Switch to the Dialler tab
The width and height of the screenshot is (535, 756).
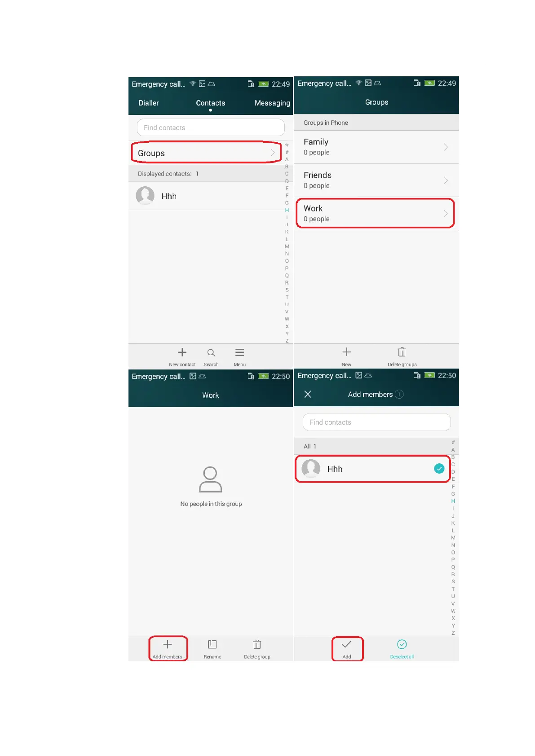(149, 103)
